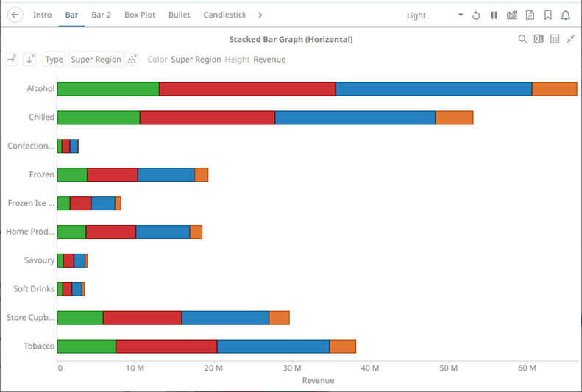Open the Candlestick tab
582x392 pixels.
[224, 15]
